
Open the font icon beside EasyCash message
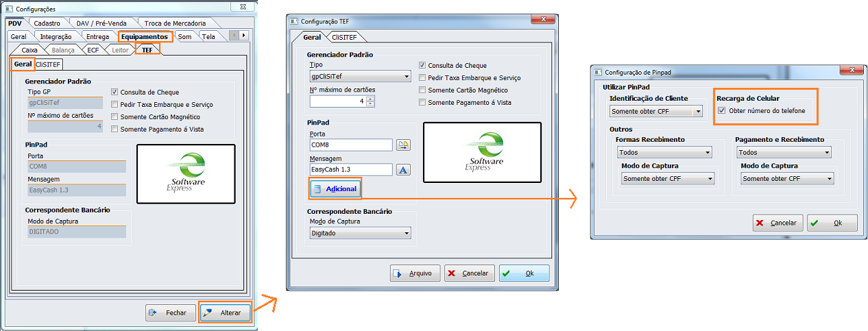pos(403,169)
